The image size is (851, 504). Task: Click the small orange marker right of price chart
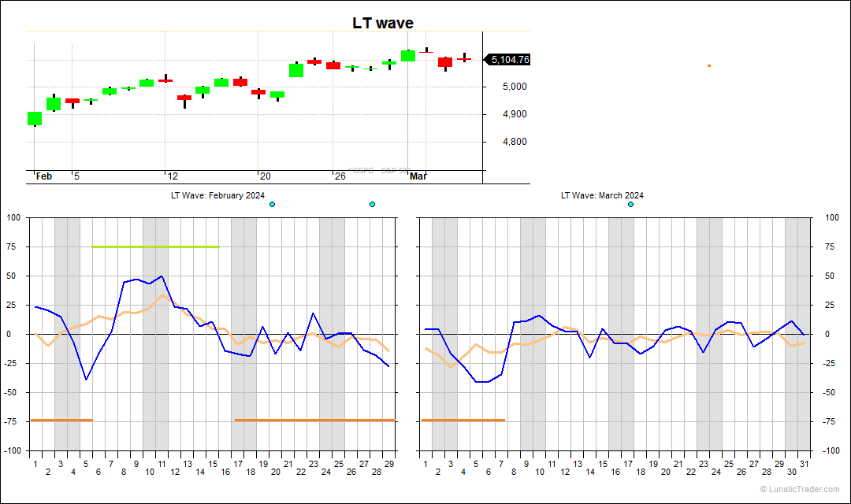(708, 65)
